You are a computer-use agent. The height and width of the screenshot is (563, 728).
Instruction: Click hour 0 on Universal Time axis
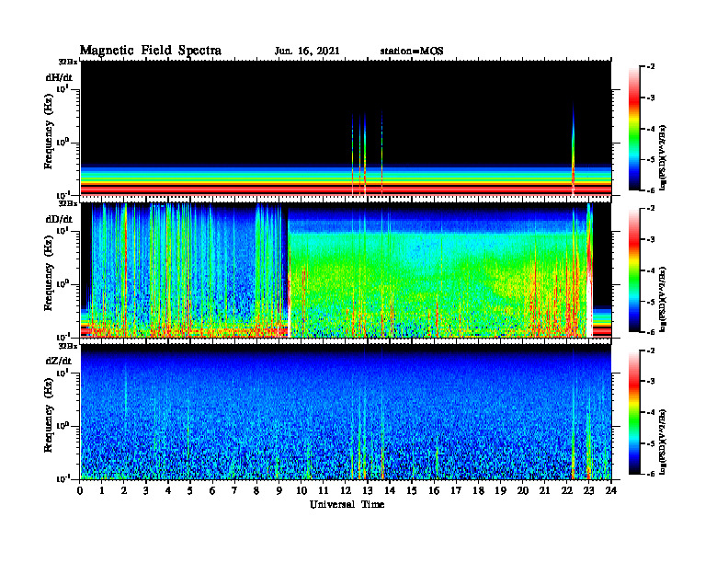pyautogui.click(x=80, y=491)
